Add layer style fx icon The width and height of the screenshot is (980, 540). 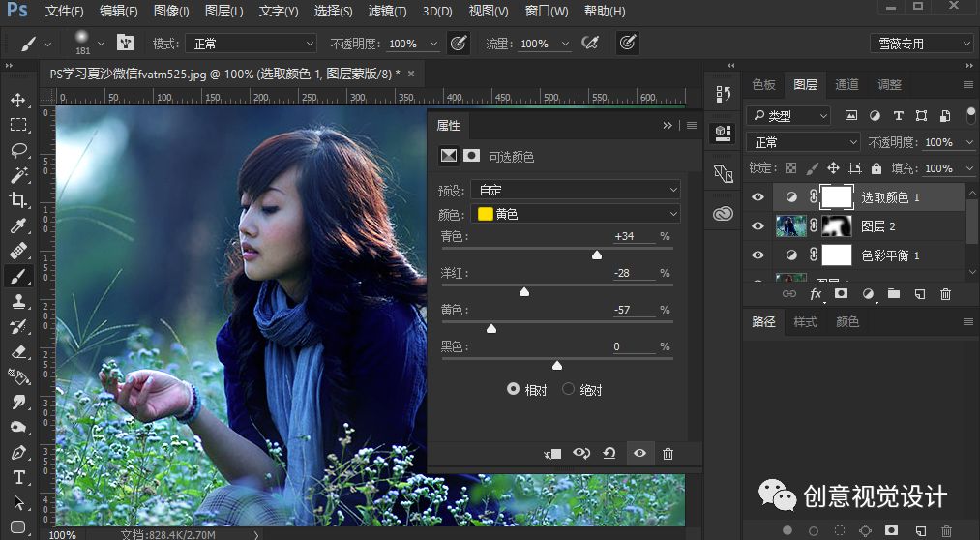pyautogui.click(x=816, y=294)
